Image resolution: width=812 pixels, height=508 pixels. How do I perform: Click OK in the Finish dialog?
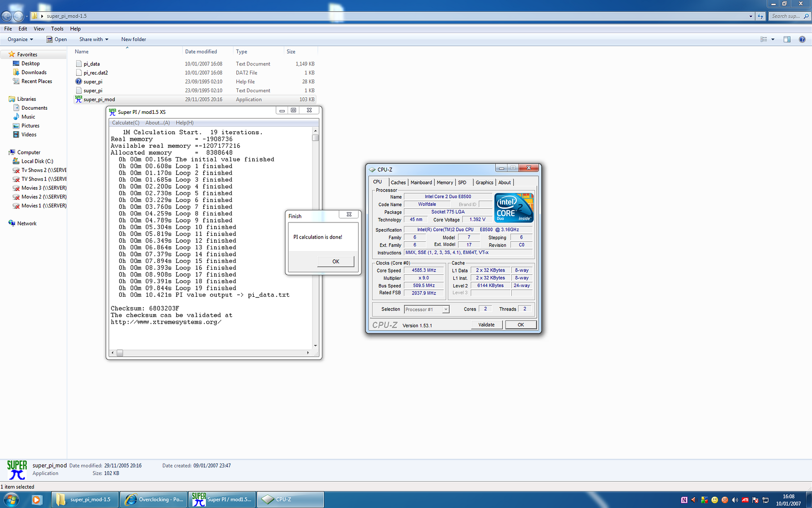point(336,262)
